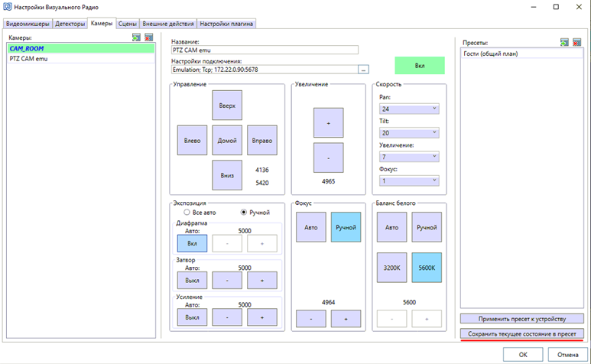The image size is (591, 364).
Task: Delete camera icon above camera list
Action: [x=148, y=37]
